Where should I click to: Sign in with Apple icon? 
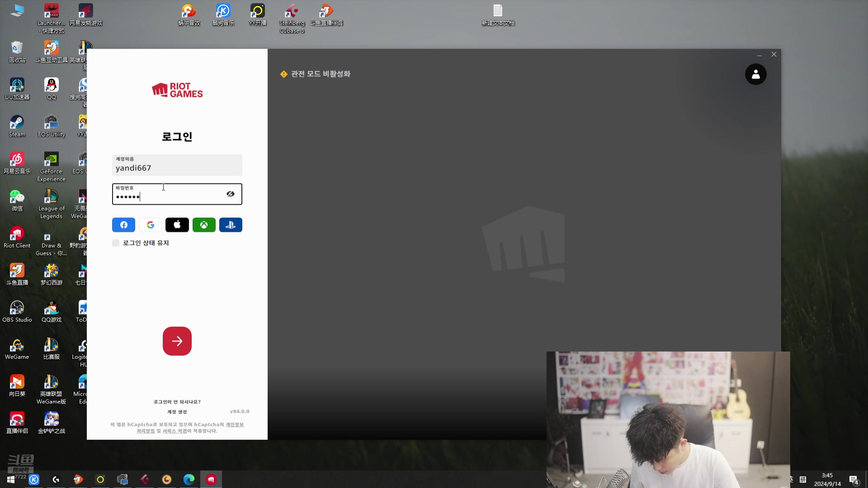pyautogui.click(x=177, y=225)
